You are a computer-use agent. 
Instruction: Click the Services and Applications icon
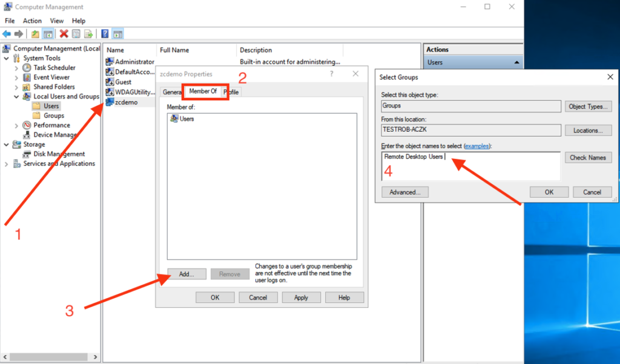click(16, 163)
